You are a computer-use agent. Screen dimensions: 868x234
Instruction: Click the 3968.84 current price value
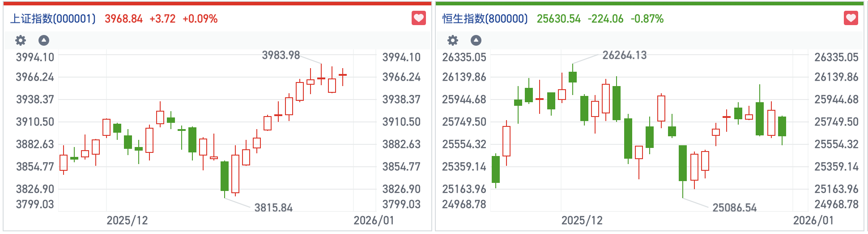(x=123, y=19)
